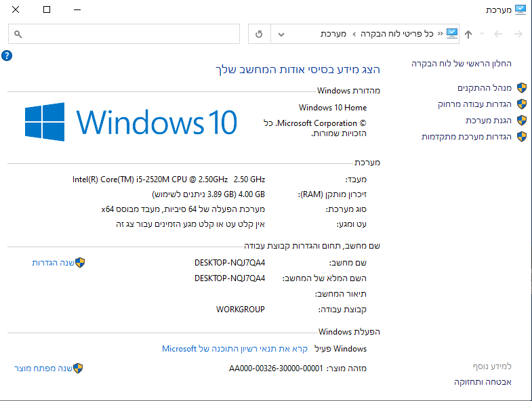
Task: Open the address bar history dropdown
Action: point(281,35)
